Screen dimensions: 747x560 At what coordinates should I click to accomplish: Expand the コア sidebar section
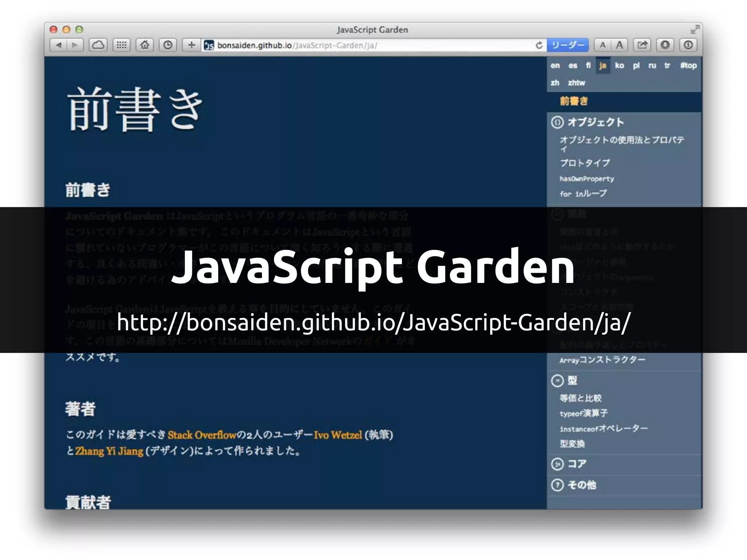[577, 464]
